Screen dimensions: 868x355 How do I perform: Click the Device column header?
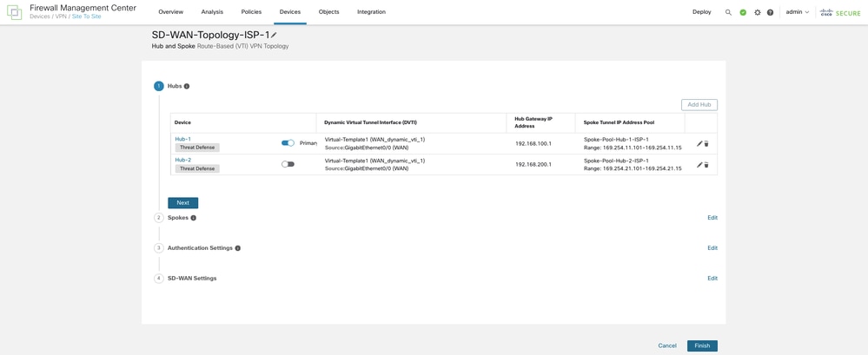pos(182,122)
